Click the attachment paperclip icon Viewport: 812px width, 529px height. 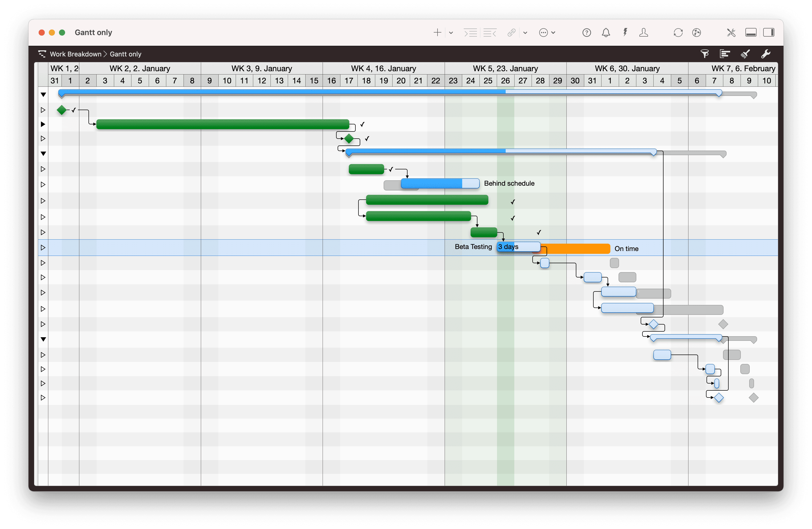point(511,32)
